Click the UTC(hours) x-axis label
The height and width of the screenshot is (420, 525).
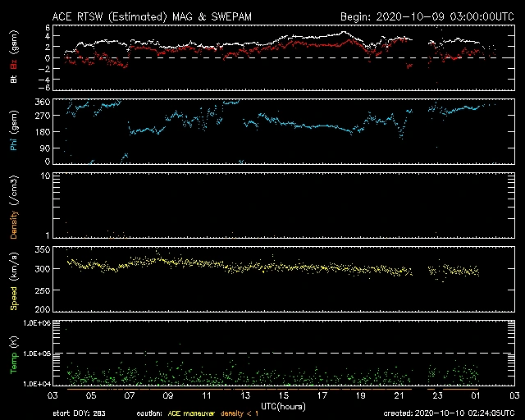click(285, 405)
